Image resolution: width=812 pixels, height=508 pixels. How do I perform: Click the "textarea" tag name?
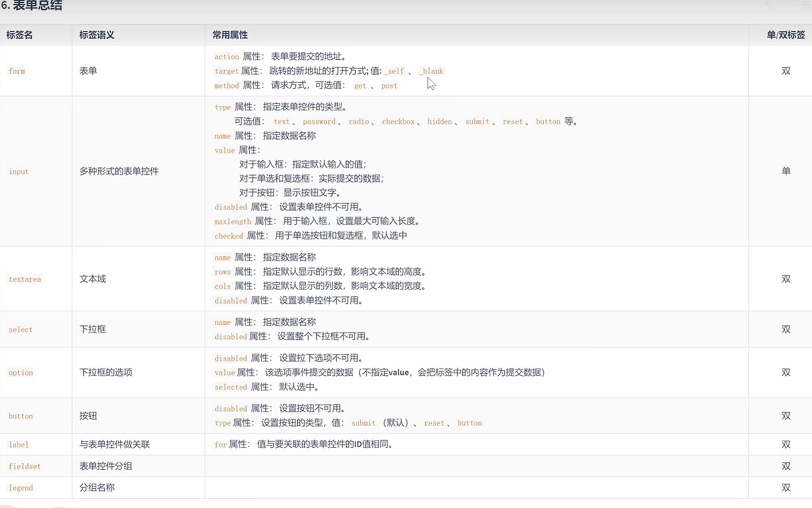point(25,280)
